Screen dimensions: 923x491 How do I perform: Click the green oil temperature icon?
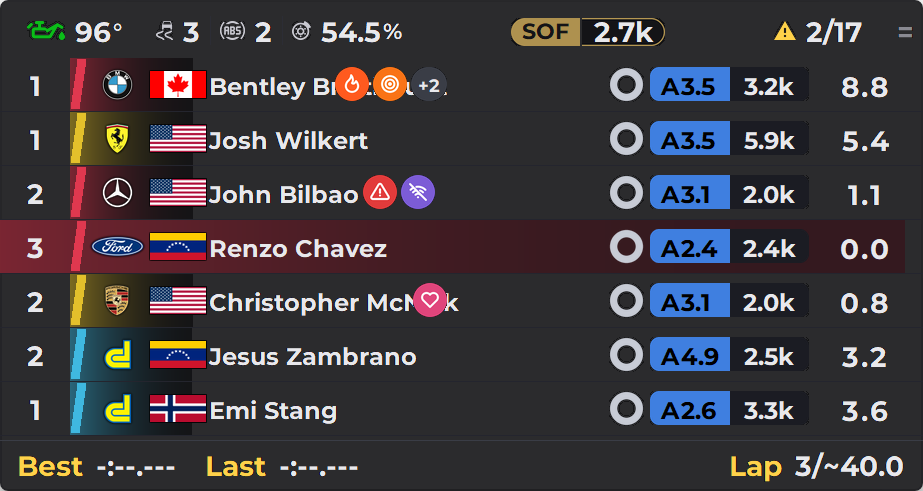(x=47, y=31)
